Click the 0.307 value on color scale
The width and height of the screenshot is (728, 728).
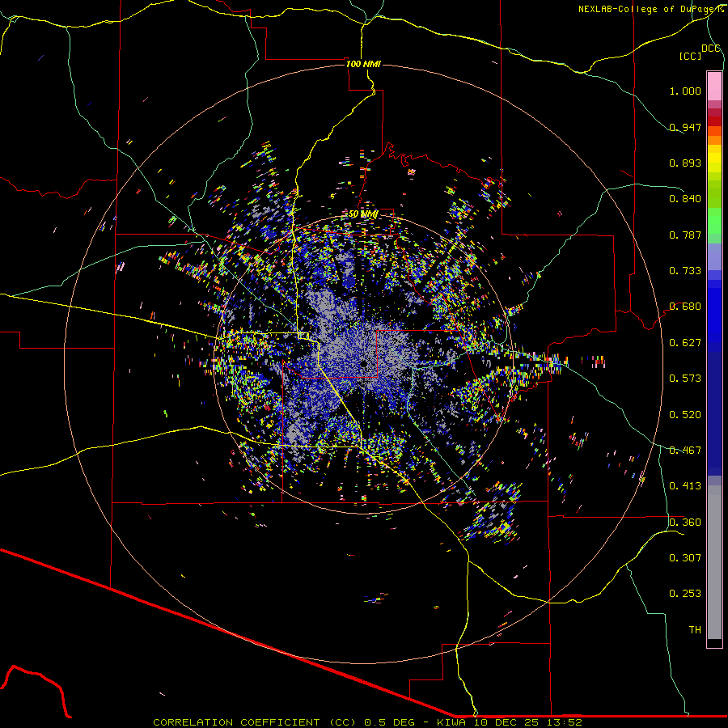pos(685,558)
